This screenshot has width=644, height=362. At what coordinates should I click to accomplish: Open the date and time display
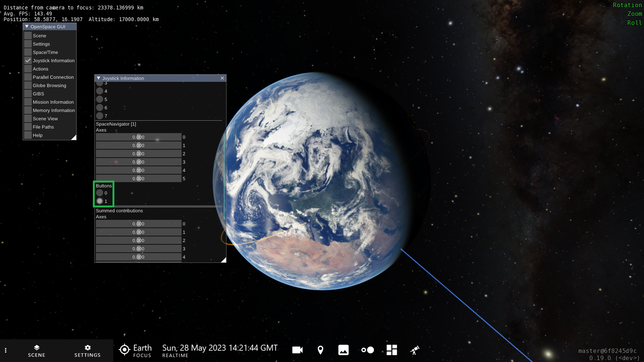coord(220,350)
